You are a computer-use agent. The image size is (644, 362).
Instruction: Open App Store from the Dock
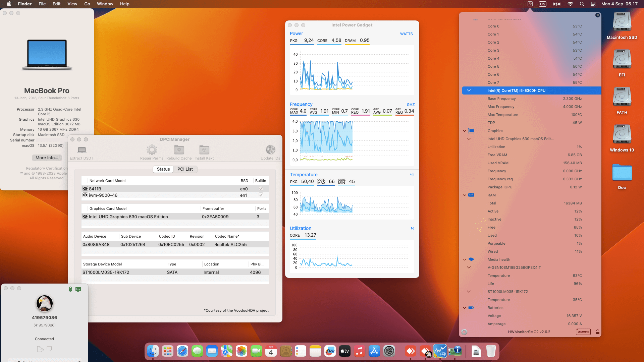pos(374,351)
